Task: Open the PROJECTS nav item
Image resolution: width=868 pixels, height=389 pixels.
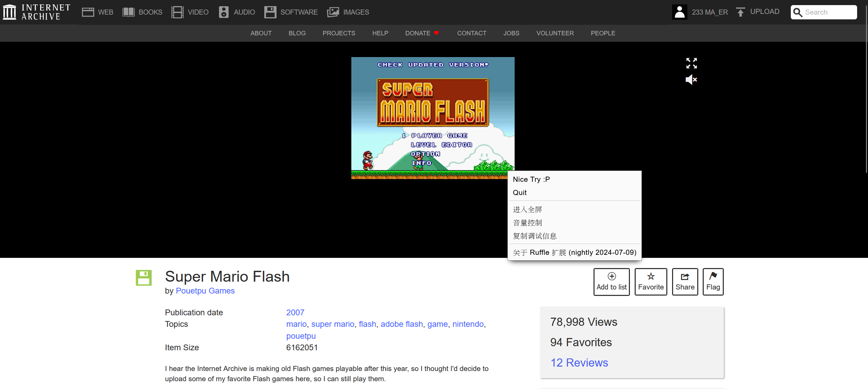Action: click(x=339, y=33)
